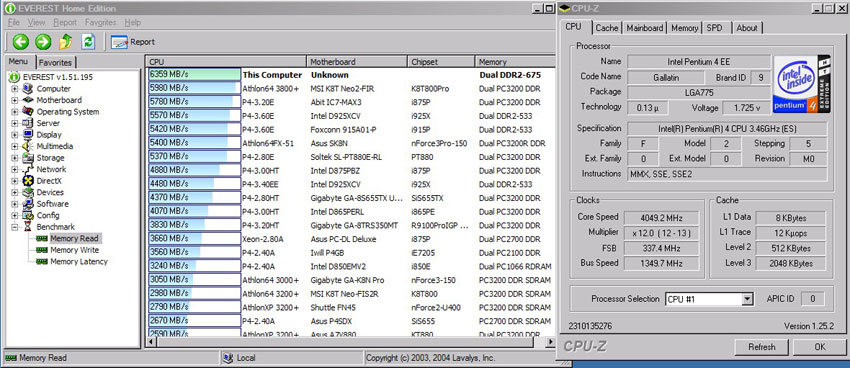Select the Config tree icon
The height and width of the screenshot is (368, 850).
point(27,215)
